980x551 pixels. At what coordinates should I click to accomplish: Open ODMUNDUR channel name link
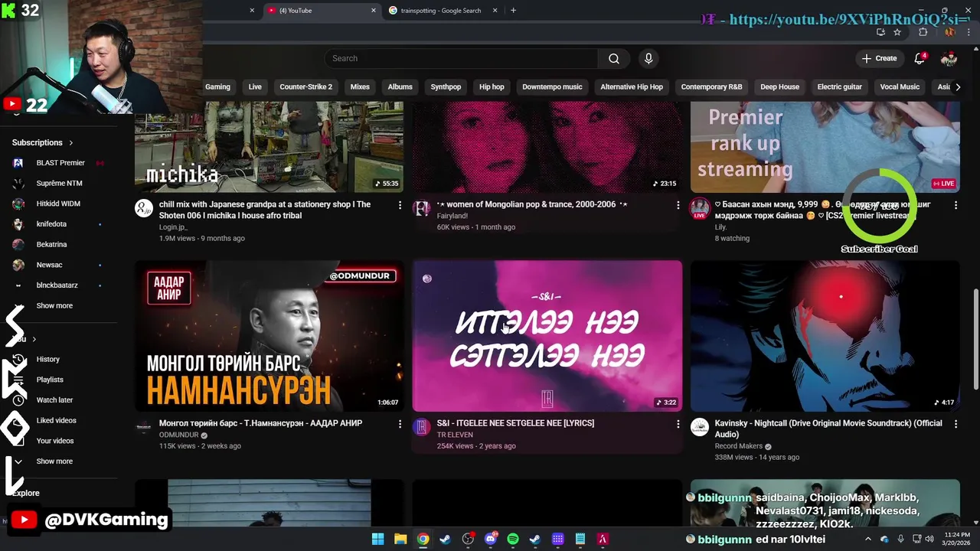178,435
